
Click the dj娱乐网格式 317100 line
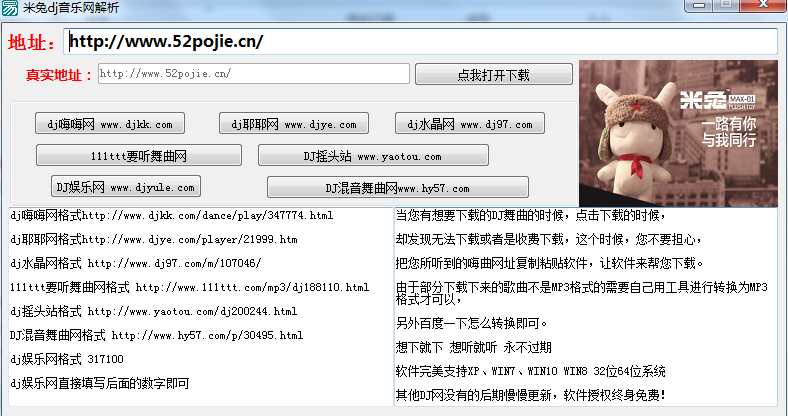pos(67,359)
